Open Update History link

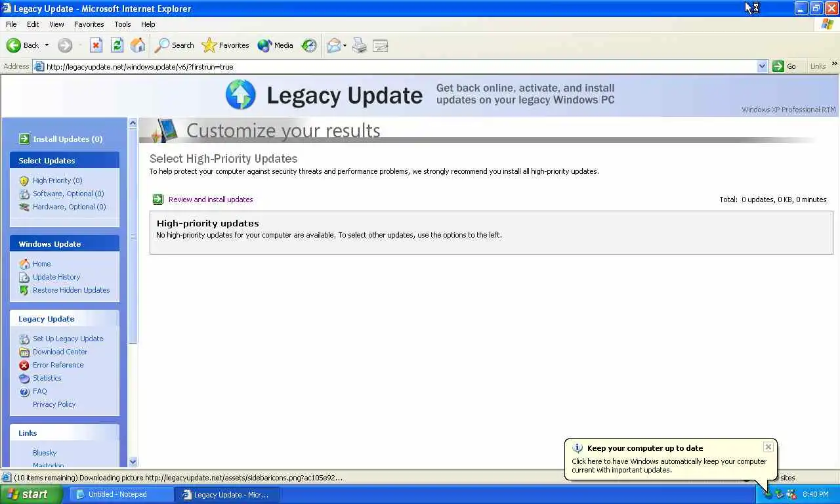pos(56,277)
